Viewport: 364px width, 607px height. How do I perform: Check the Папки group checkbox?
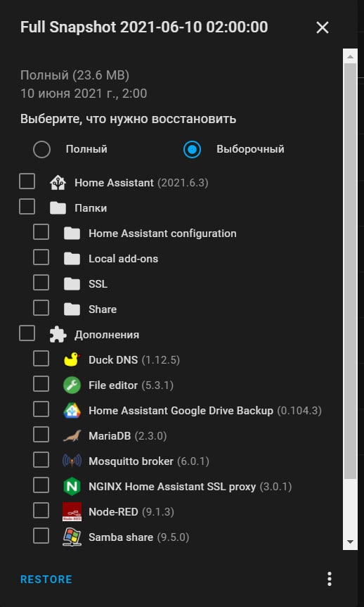click(x=27, y=206)
